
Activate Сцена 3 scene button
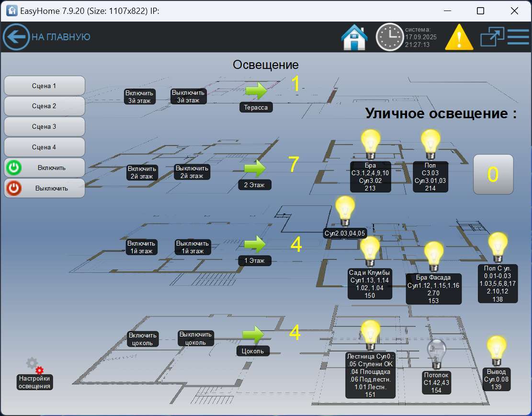click(44, 126)
